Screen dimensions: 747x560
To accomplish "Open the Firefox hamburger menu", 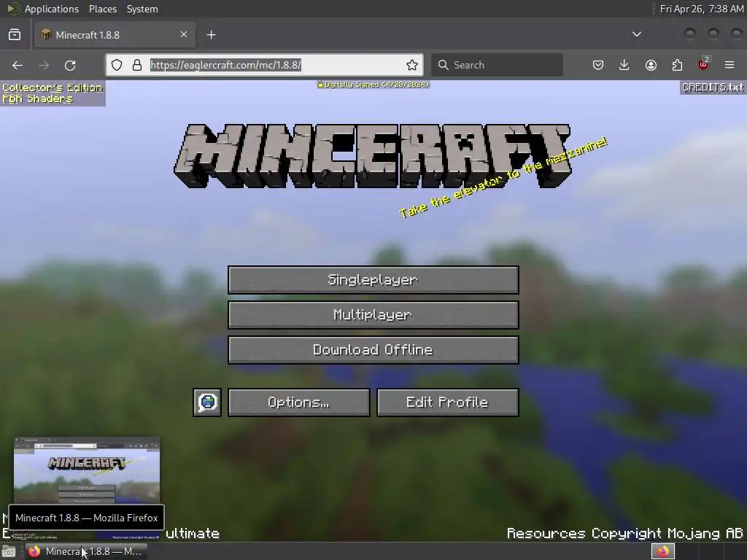I will [729, 65].
